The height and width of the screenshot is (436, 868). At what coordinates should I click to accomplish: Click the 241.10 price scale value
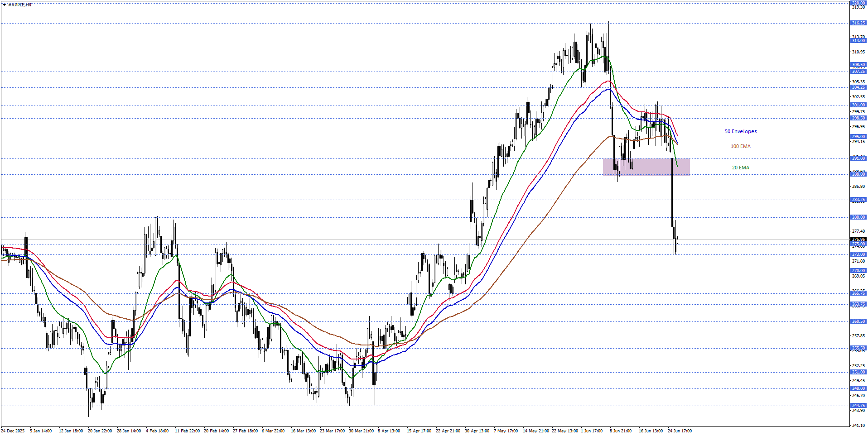[858, 426]
